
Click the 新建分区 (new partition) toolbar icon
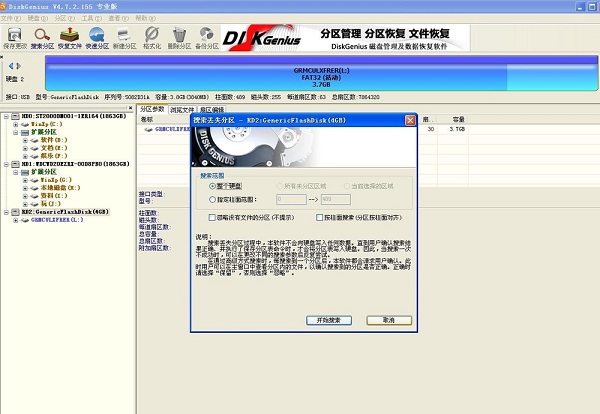124,38
